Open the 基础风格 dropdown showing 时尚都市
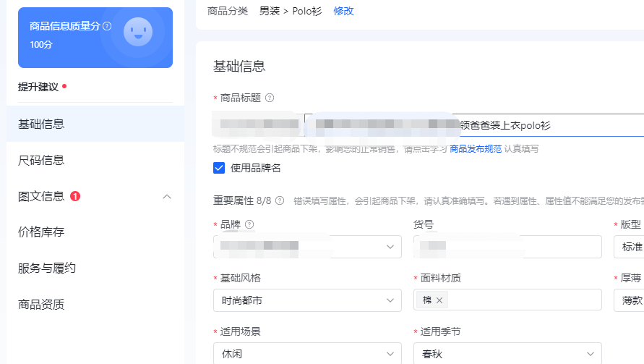644x364 pixels. coord(307,300)
